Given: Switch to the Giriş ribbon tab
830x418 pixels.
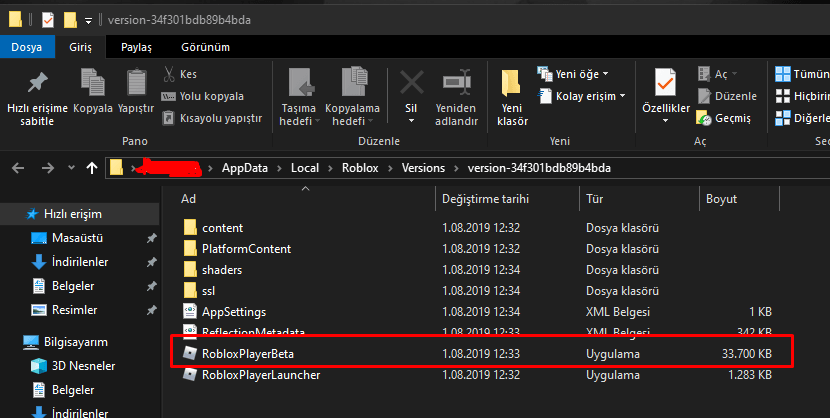Looking at the screenshot, I should tap(80, 47).
